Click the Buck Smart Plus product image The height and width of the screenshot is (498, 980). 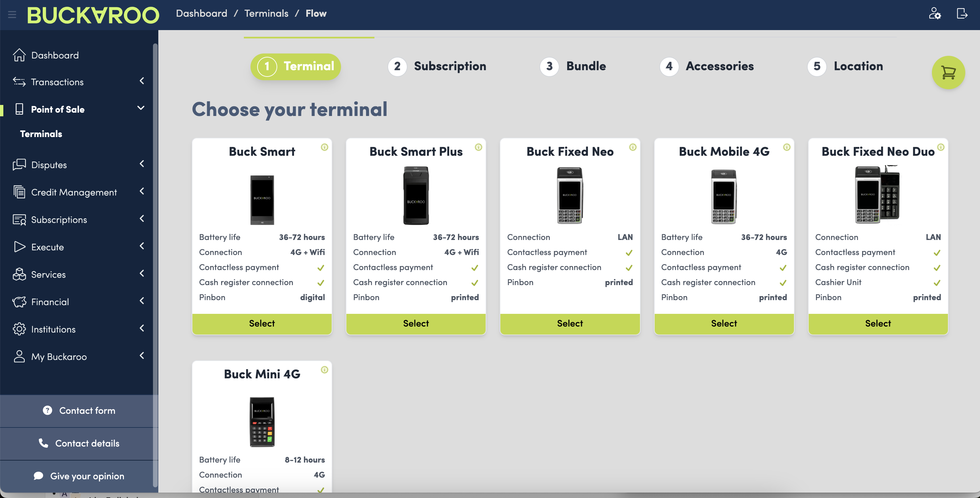416,196
